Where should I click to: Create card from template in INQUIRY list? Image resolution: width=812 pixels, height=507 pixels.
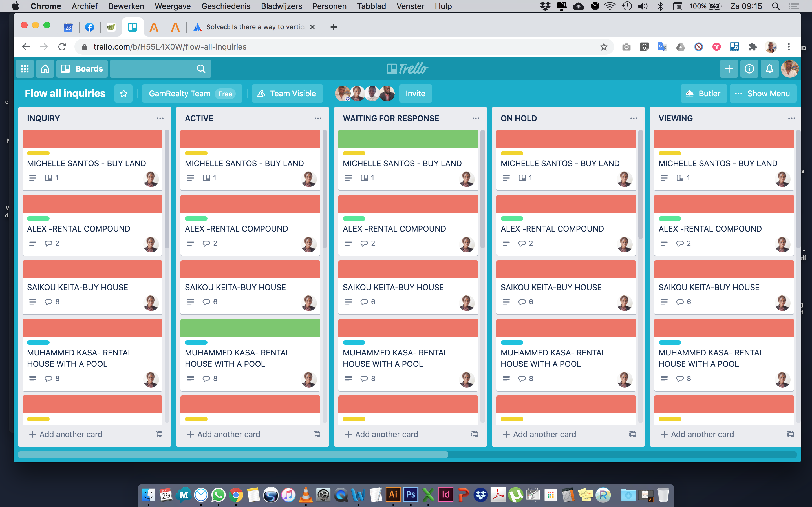pyautogui.click(x=159, y=434)
